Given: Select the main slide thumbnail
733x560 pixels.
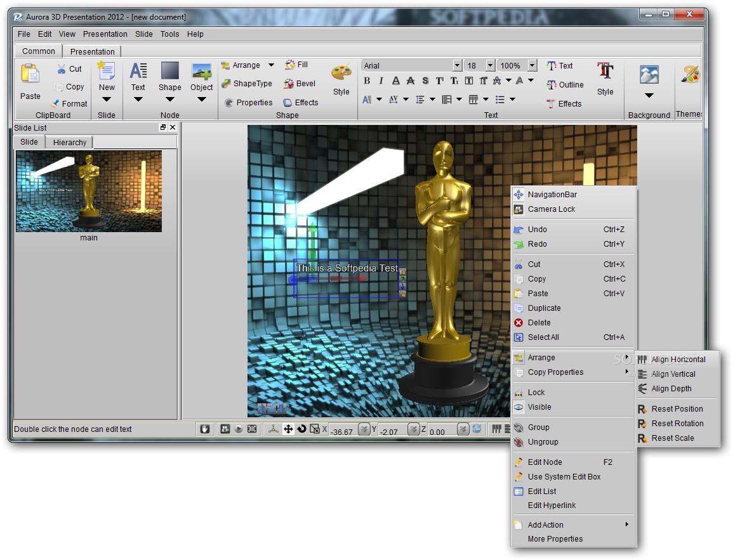Looking at the screenshot, I should pos(89,191).
